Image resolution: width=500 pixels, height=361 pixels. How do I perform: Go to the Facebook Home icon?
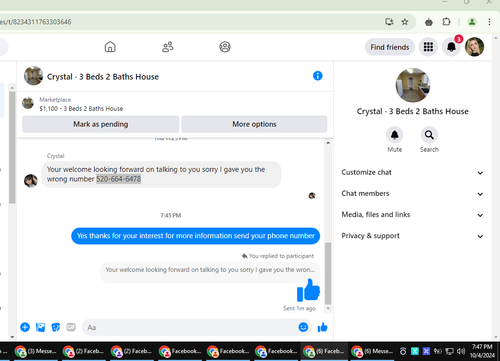110,47
